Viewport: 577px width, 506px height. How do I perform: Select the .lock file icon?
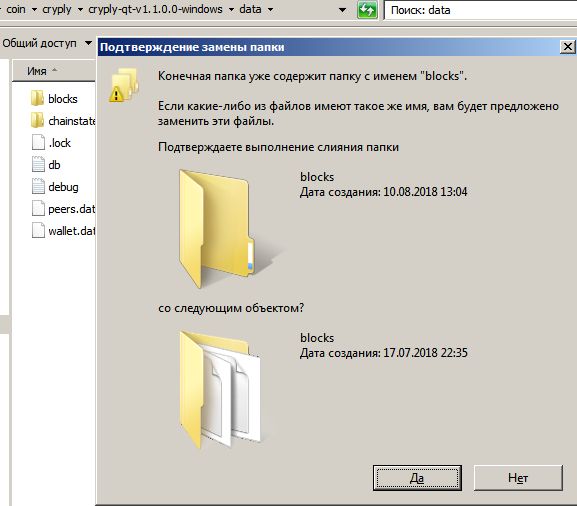[x=38, y=142]
